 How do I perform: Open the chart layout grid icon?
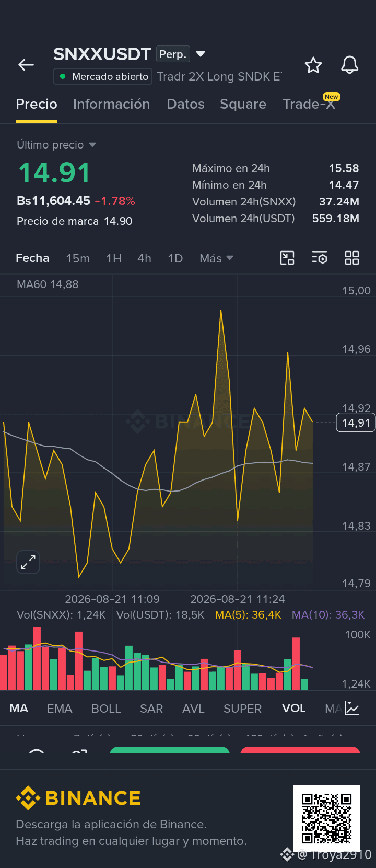click(352, 258)
